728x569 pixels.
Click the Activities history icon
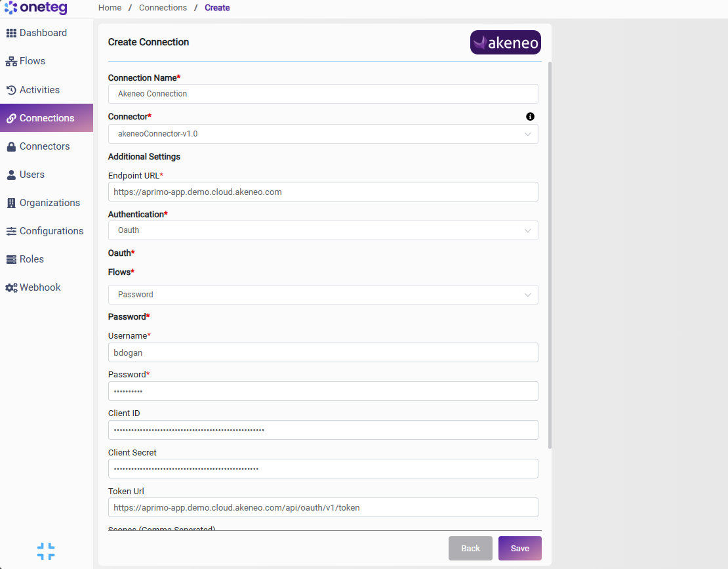[x=11, y=90]
